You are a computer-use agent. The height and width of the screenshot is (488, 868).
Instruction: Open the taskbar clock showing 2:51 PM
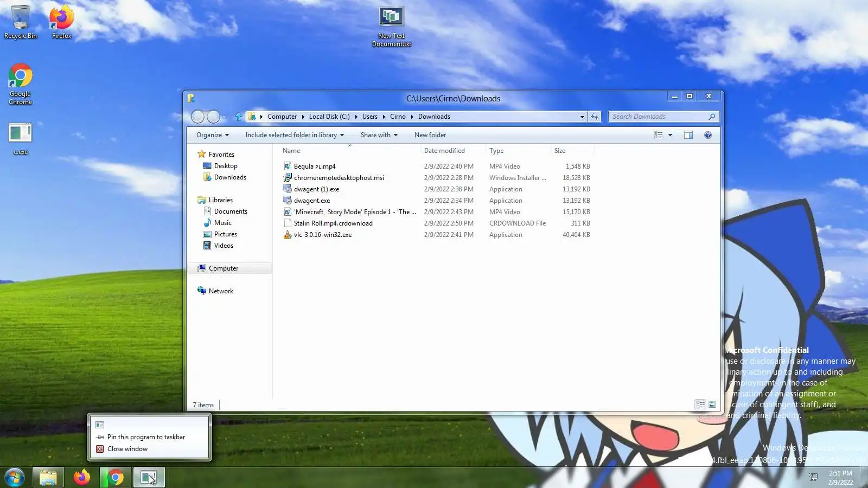(x=840, y=477)
